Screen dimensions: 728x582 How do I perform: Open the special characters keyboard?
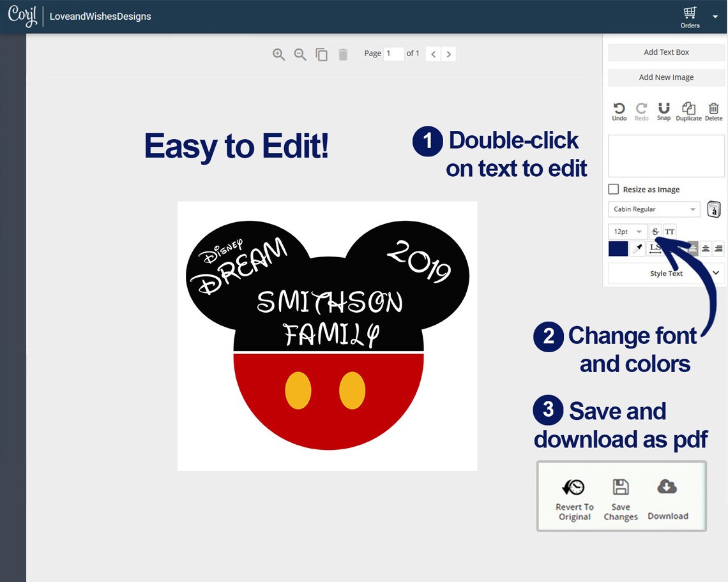[713, 209]
